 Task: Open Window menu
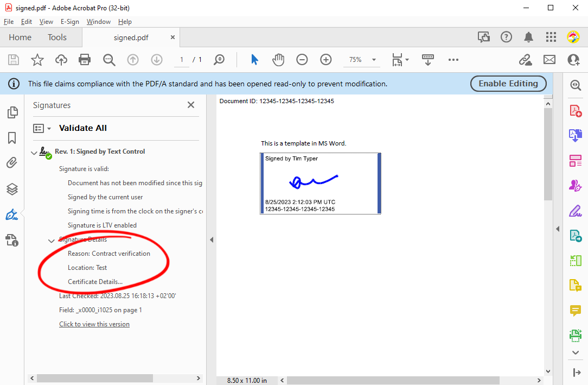(x=99, y=22)
